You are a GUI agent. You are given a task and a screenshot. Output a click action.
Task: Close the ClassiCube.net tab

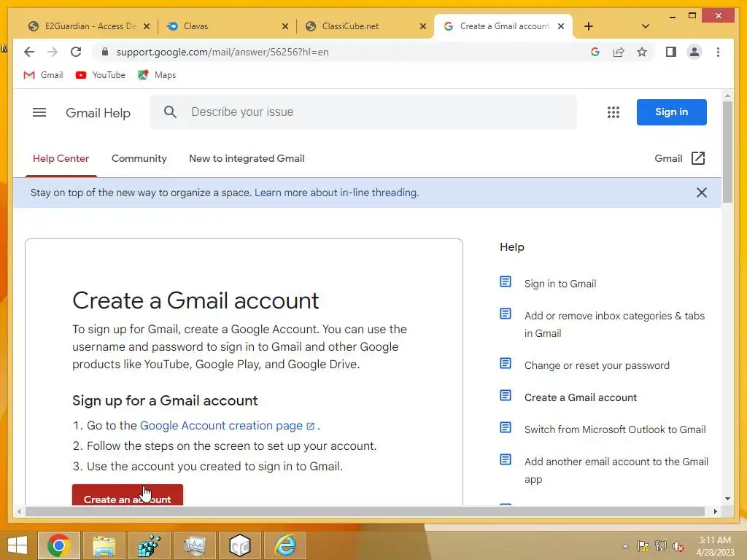(x=422, y=26)
